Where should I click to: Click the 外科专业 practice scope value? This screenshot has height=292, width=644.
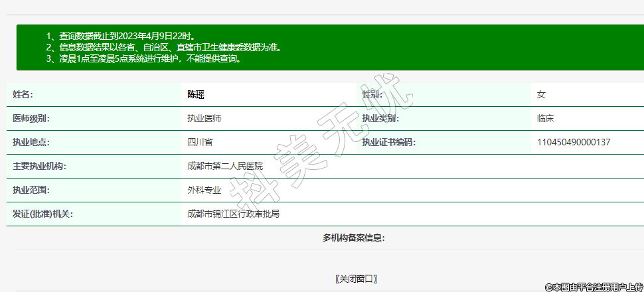(x=204, y=190)
